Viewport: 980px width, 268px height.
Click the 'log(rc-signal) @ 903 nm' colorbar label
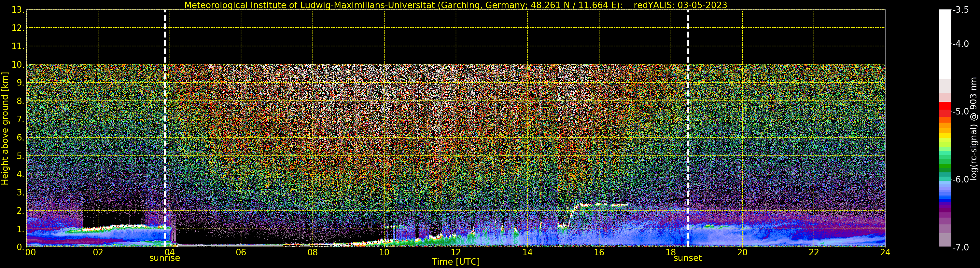click(973, 128)
